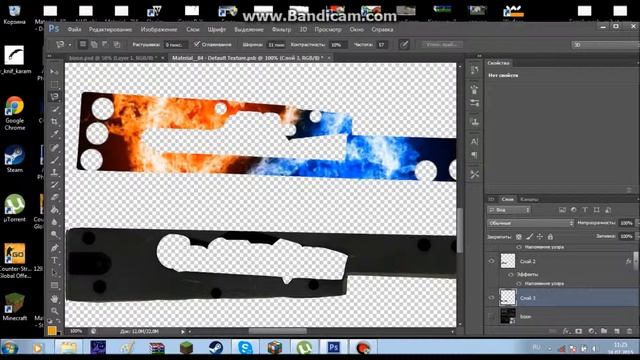Click Add Layer Style fx icon

click(x=566, y=331)
